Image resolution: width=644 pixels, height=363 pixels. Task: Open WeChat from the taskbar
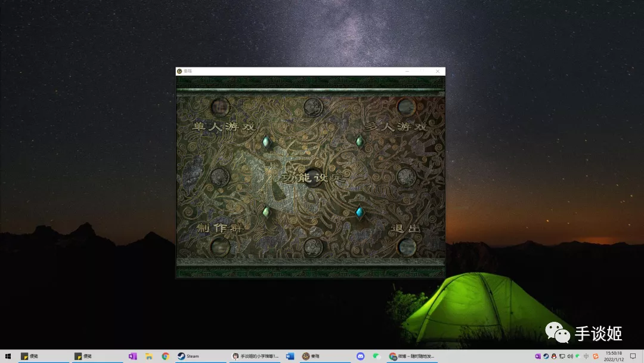point(377,356)
